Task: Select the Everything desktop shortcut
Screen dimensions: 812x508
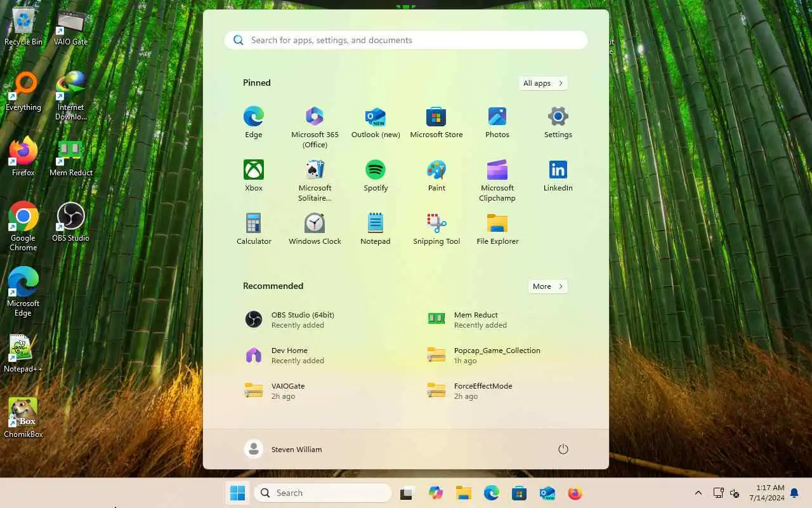Action: click(x=23, y=92)
